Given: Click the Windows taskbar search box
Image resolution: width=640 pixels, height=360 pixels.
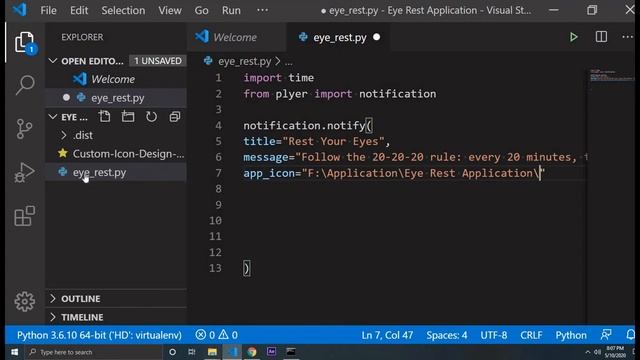Looking at the screenshot, I should pyautogui.click(x=94, y=352).
